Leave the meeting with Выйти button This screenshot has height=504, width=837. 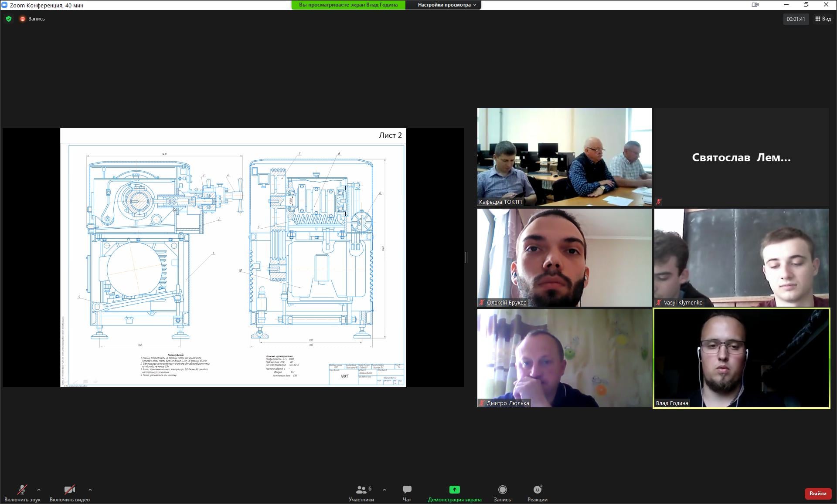[817, 493]
